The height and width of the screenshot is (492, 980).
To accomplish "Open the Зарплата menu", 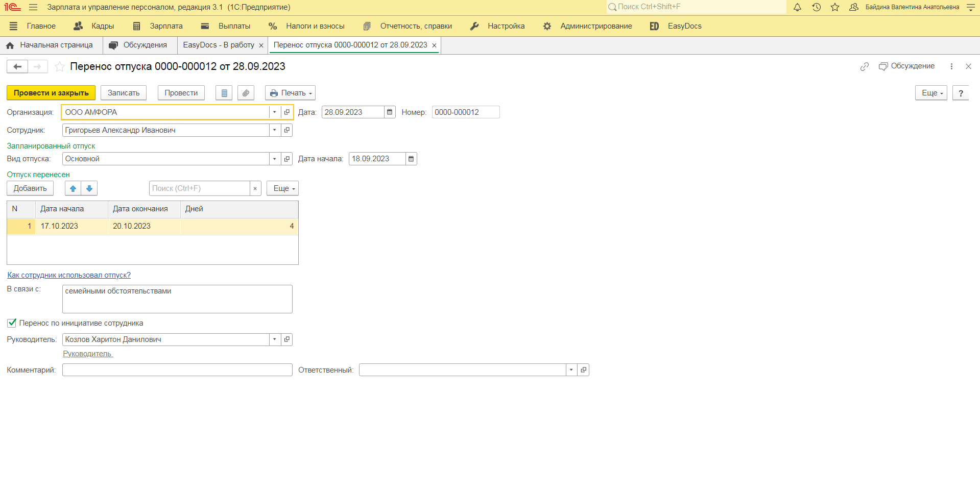I will click(158, 26).
